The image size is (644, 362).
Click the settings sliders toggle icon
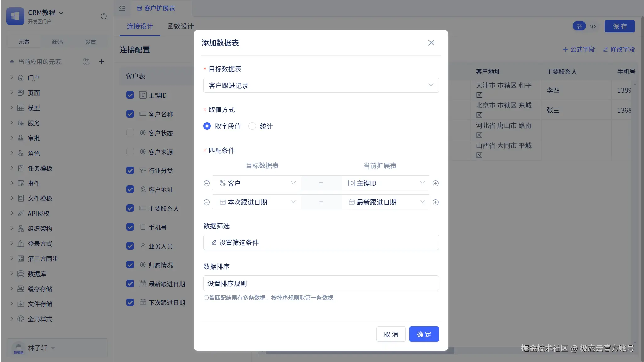[x=579, y=26]
